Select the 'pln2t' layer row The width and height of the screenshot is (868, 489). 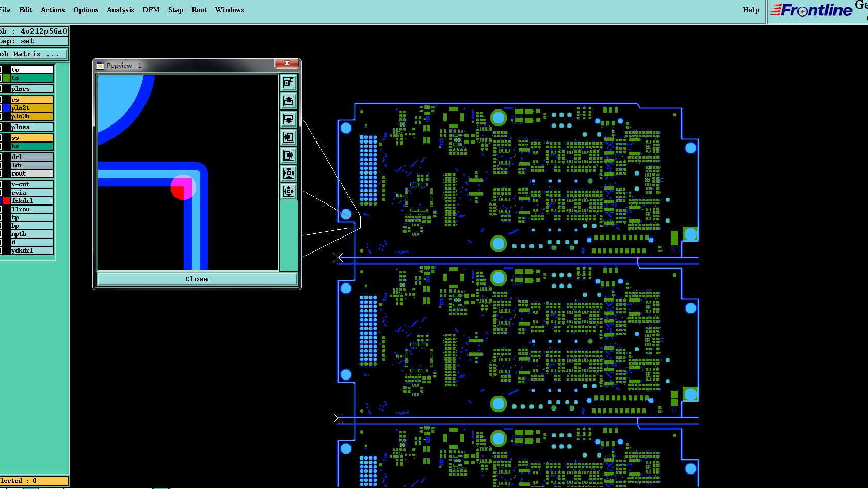[32, 108]
